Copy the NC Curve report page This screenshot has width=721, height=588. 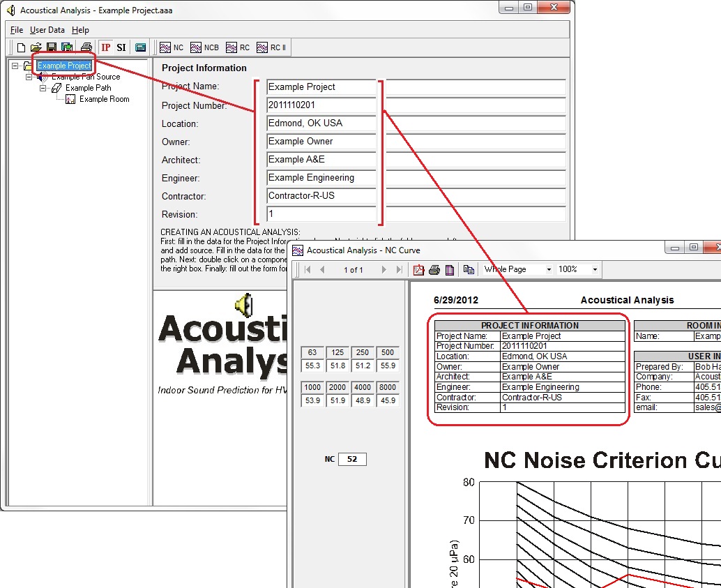pos(469,270)
